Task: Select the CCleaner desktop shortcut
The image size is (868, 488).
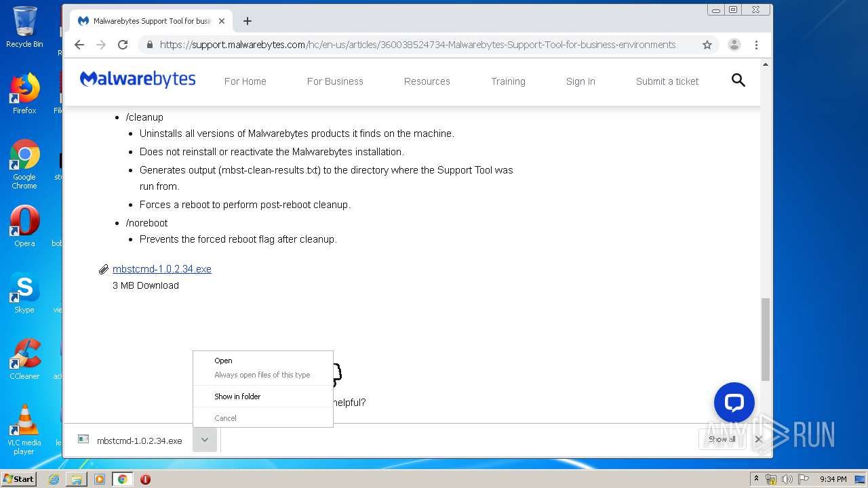Action: (24, 359)
